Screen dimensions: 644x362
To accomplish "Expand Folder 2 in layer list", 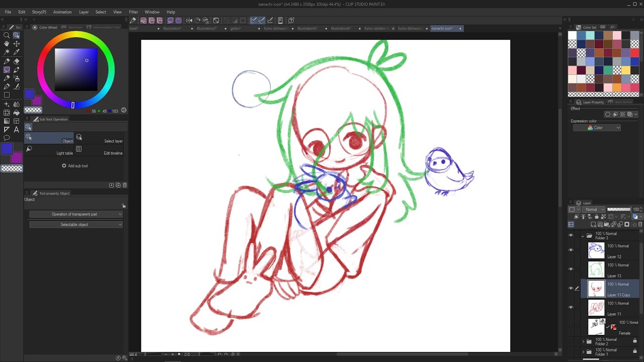I will point(583,341).
